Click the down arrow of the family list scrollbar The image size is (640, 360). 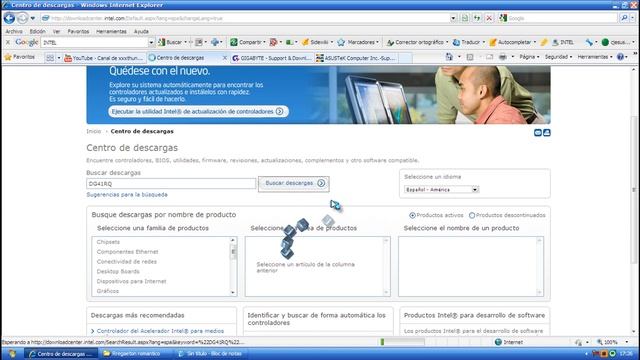[x=233, y=292]
